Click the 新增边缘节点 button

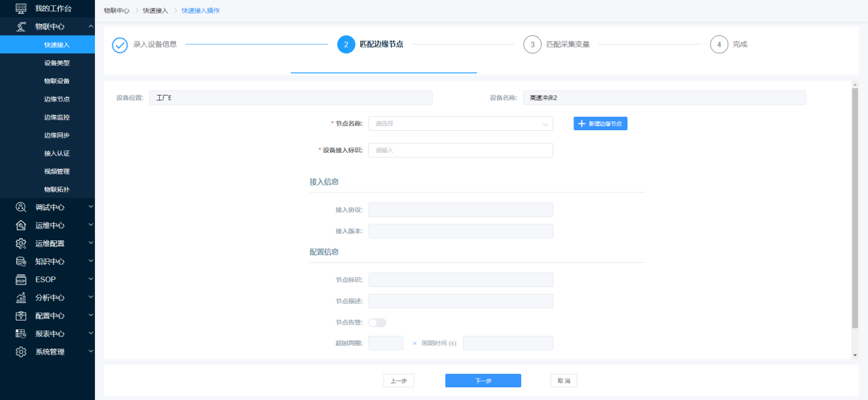600,124
